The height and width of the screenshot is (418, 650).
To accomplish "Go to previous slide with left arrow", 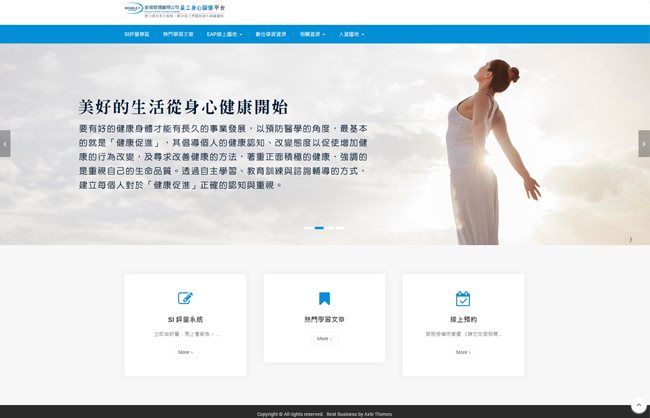I will tap(5, 143).
